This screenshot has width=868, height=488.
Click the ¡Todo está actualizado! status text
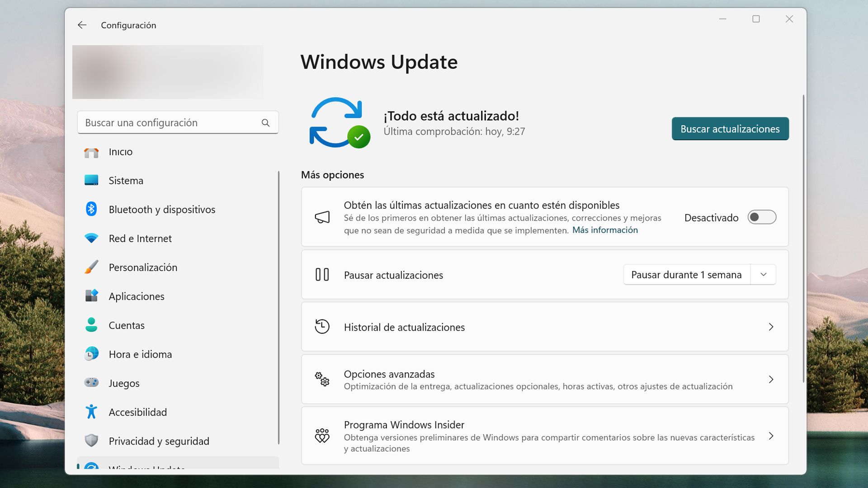pos(451,116)
